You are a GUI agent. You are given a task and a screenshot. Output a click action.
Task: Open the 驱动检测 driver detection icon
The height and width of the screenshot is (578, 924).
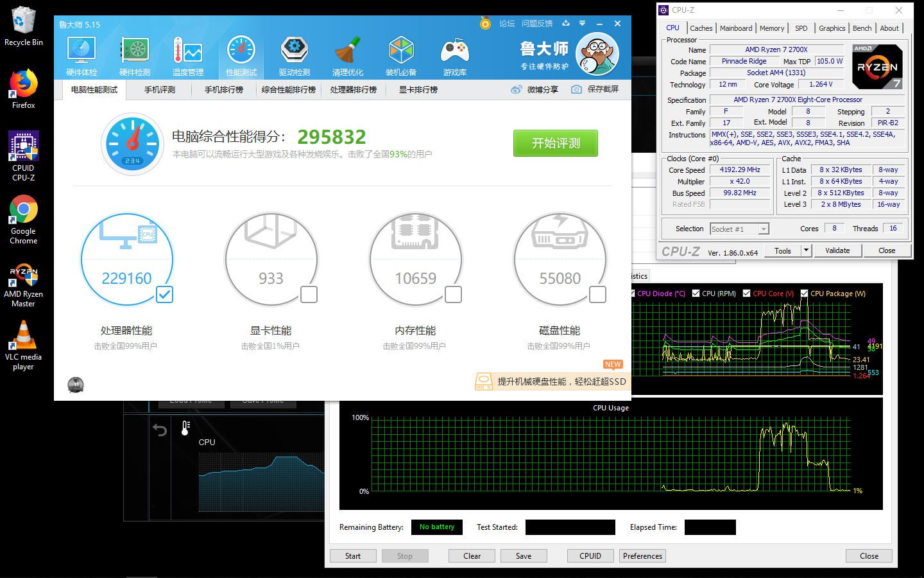tap(295, 56)
